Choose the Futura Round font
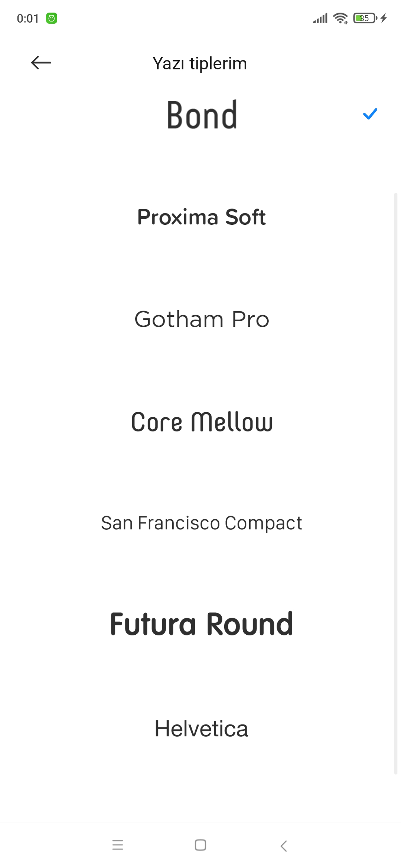The image size is (401, 868). pos(202,624)
